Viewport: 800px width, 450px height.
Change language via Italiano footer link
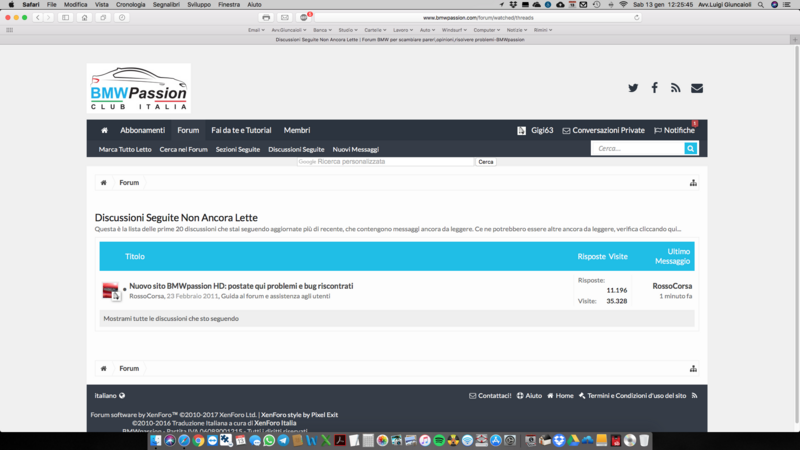110,395
